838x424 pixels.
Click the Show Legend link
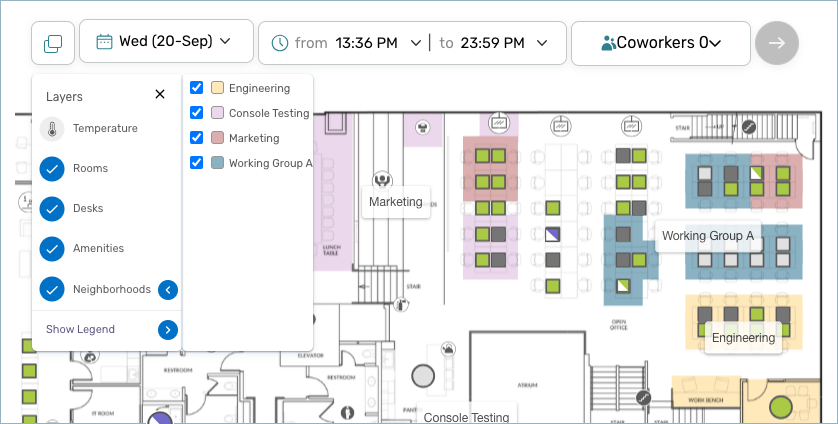(x=80, y=329)
